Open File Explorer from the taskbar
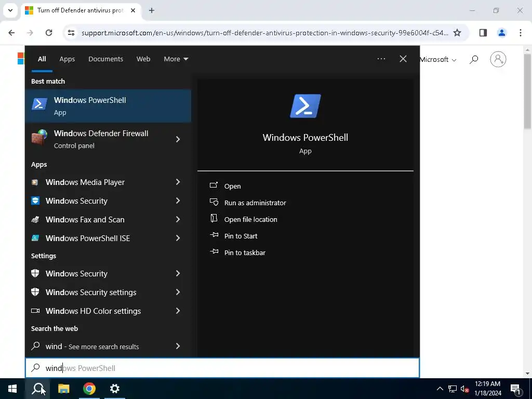The height and width of the screenshot is (399, 532). click(63, 389)
